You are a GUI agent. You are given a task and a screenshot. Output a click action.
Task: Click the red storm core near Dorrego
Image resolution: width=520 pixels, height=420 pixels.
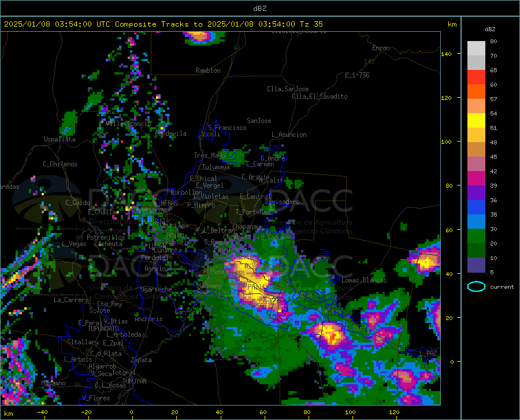click(x=333, y=337)
